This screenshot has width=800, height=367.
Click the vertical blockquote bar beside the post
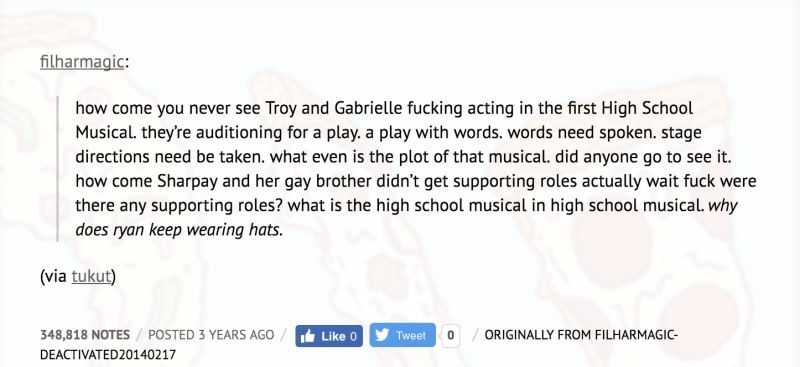point(58,168)
